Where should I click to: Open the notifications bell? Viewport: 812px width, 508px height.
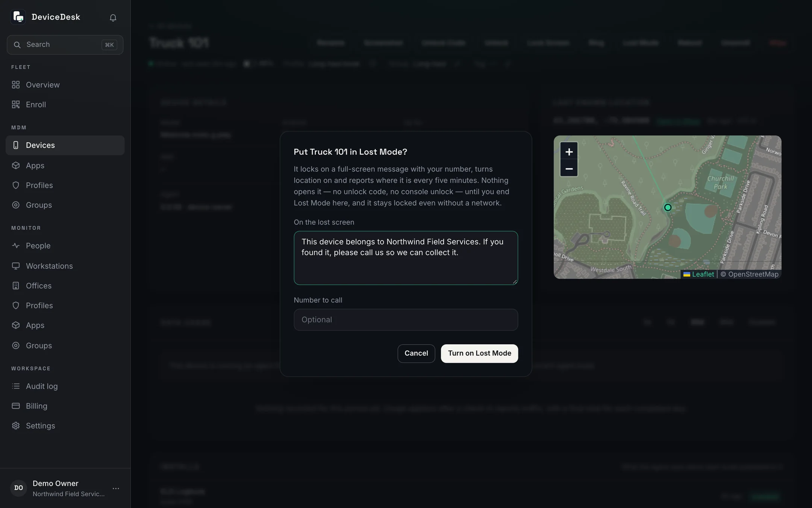pos(113,18)
